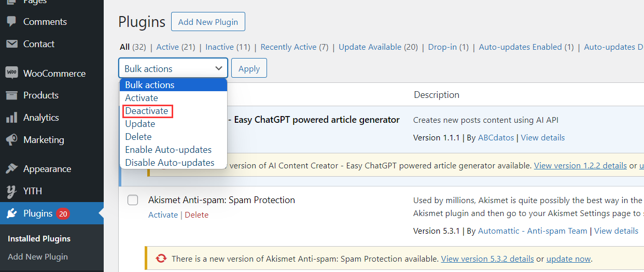Viewport: 644px width, 272px height.
Task: Choose Deactivate from bulk actions list
Action: click(x=147, y=111)
